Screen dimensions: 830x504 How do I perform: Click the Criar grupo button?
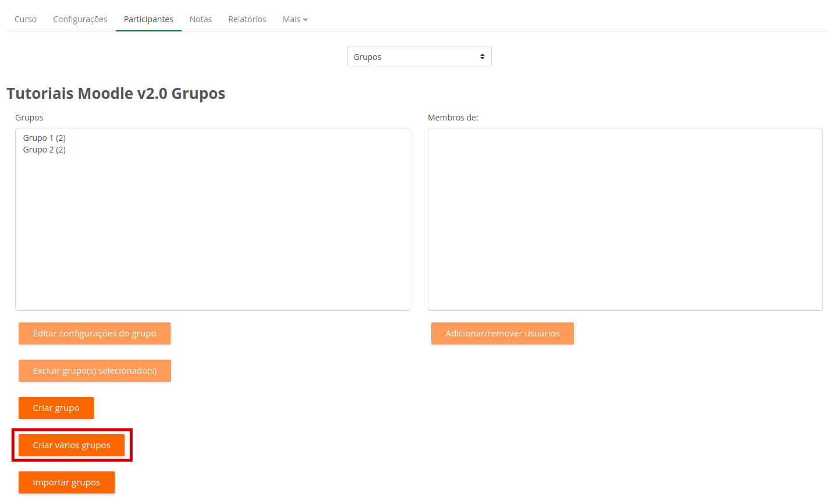tap(56, 408)
